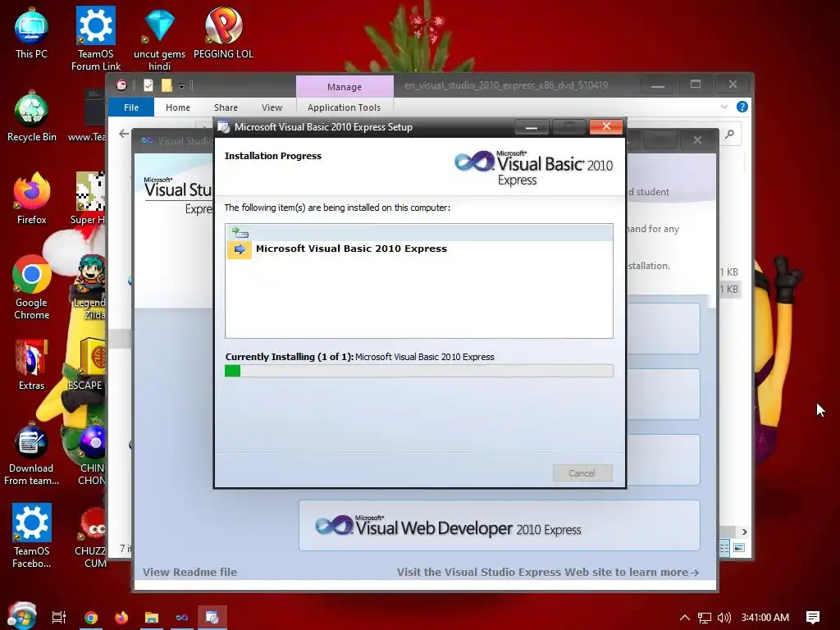Click new folder icon in Explorer title bar

pos(167,85)
